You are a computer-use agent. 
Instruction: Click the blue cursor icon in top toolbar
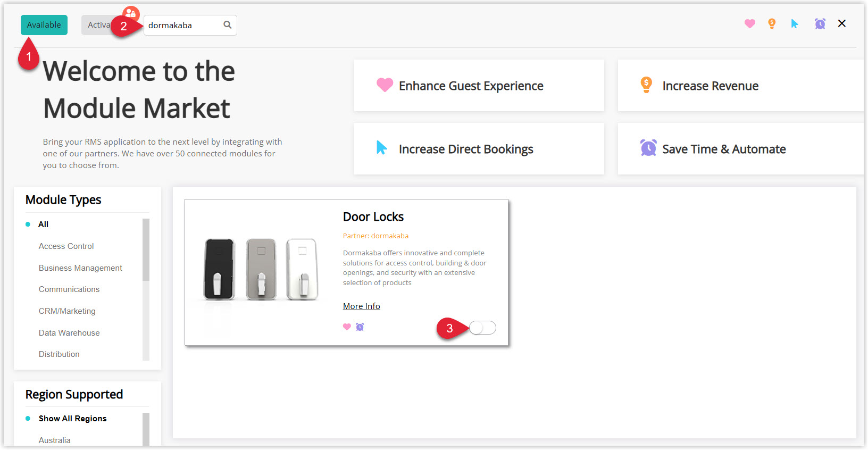point(795,23)
